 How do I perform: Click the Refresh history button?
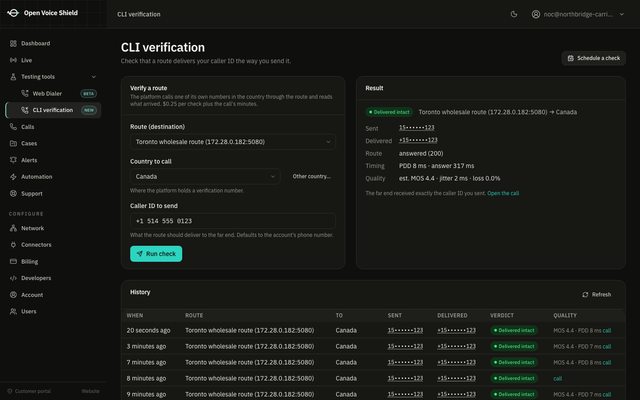pyautogui.click(x=596, y=295)
